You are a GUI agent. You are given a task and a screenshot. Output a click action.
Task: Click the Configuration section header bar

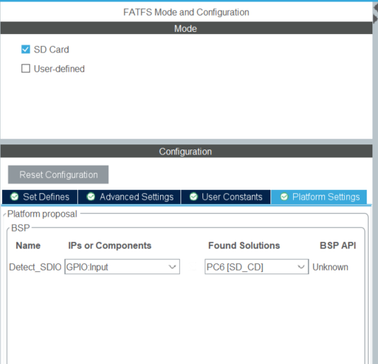pyautogui.click(x=186, y=151)
